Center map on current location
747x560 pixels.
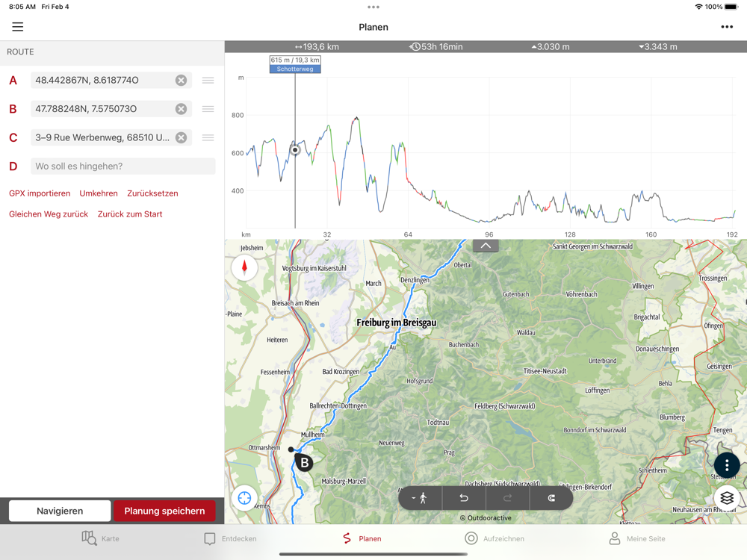point(244,498)
